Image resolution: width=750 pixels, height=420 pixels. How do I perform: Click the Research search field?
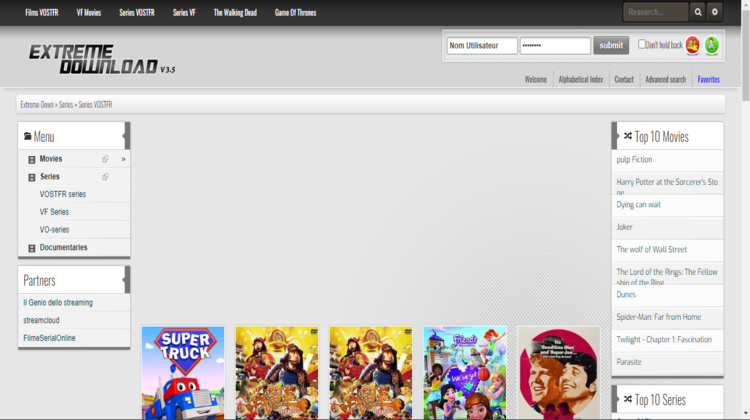[x=656, y=12]
